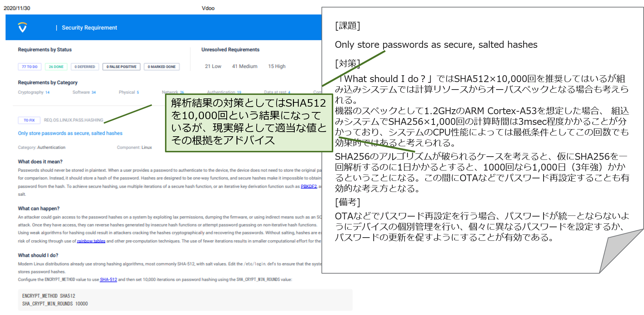
Task: Switch to the Physical 5 category
Action: [129, 92]
